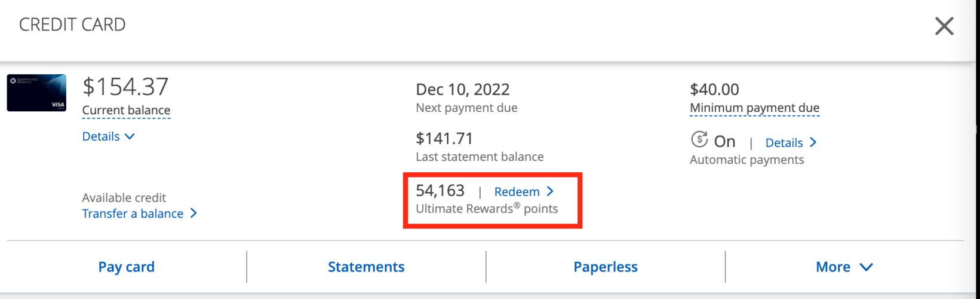Click the Sapphire Visa card thumbnail
The image size is (980, 299).
point(36,93)
